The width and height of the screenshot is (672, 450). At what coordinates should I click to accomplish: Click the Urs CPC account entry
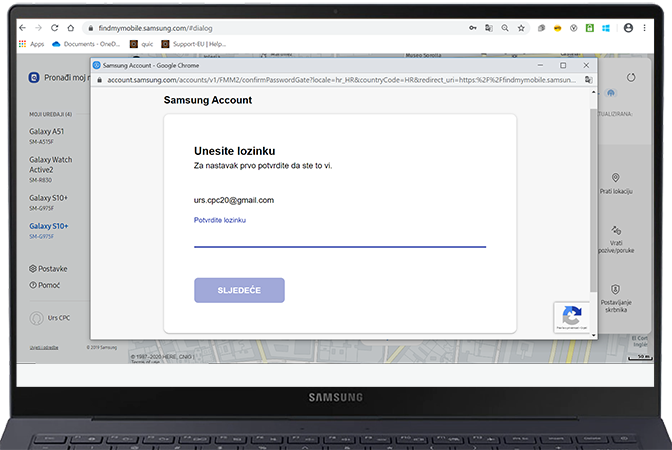point(50,318)
